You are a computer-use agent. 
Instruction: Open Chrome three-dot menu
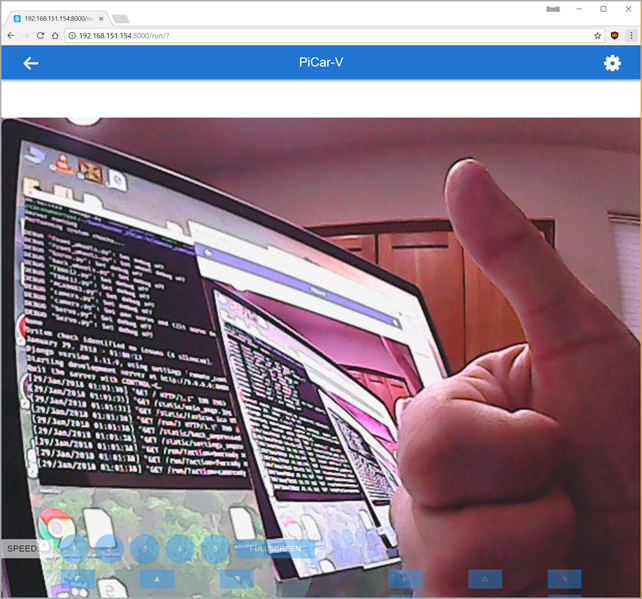pyautogui.click(x=631, y=36)
